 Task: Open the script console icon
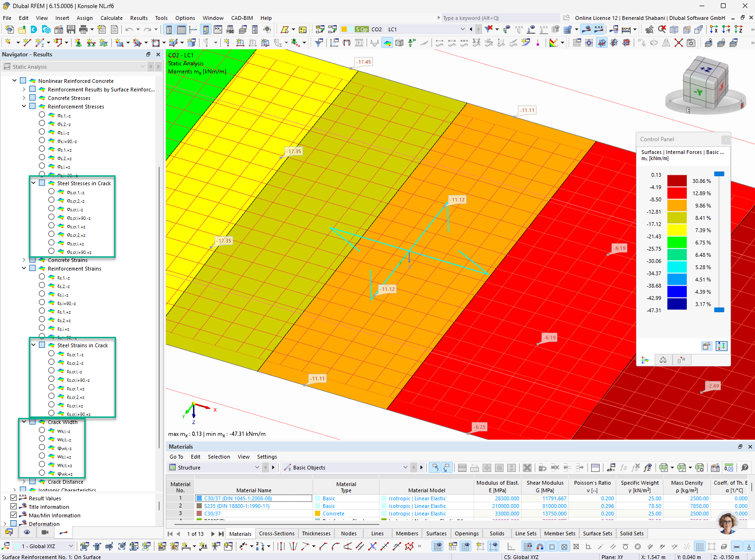point(218,29)
